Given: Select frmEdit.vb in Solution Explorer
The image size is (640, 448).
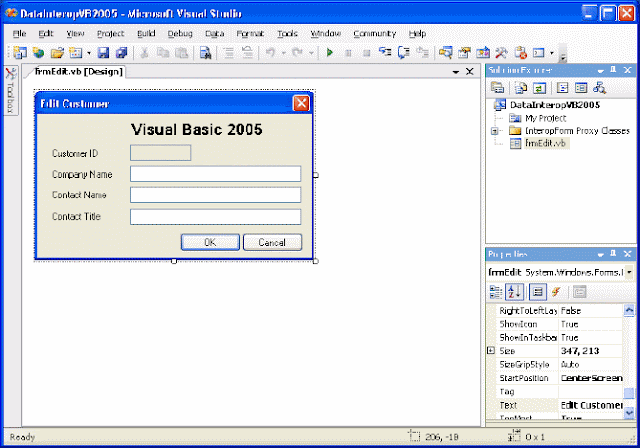Looking at the screenshot, I should 545,143.
